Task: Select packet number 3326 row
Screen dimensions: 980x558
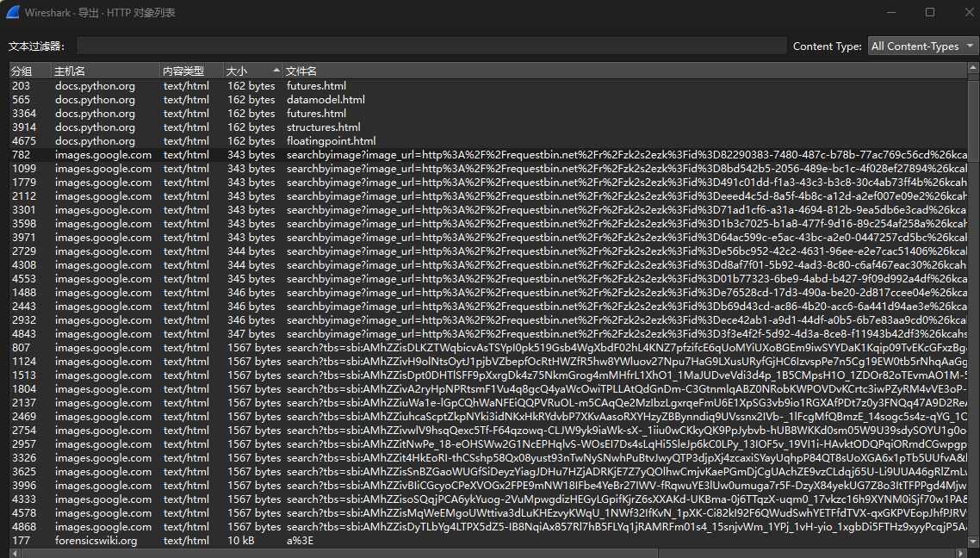Action: pyautogui.click(x=488, y=457)
